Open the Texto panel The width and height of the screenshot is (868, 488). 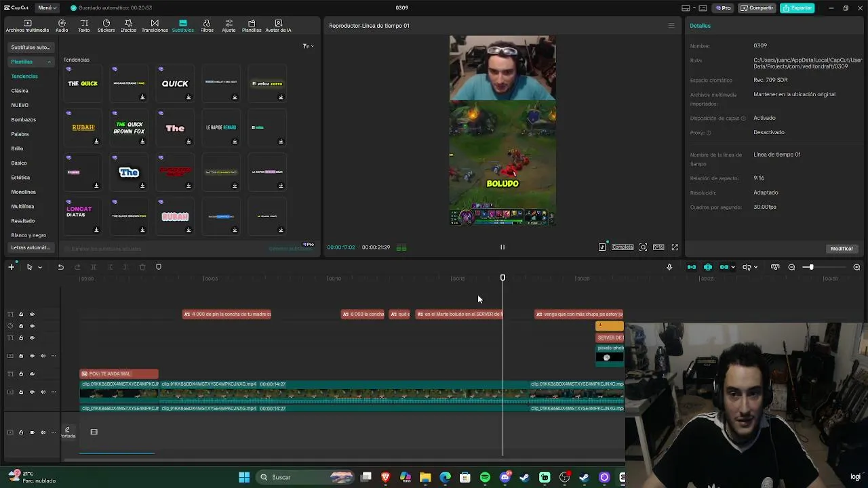[x=83, y=26]
